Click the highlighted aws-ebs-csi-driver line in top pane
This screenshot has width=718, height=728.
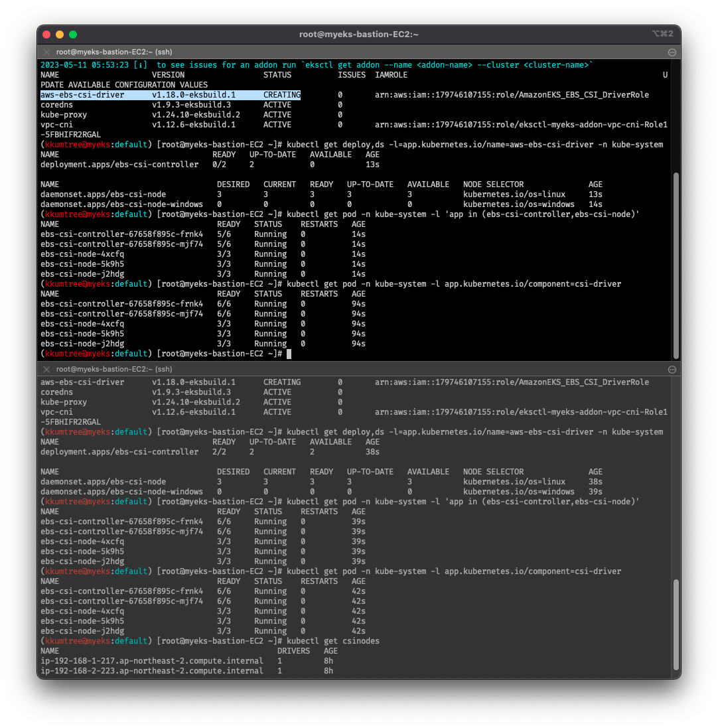click(171, 95)
